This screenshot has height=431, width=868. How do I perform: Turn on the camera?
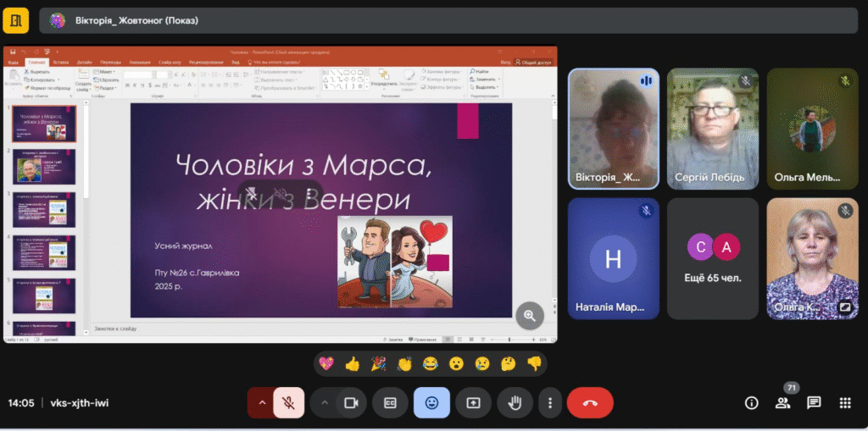[x=350, y=403]
